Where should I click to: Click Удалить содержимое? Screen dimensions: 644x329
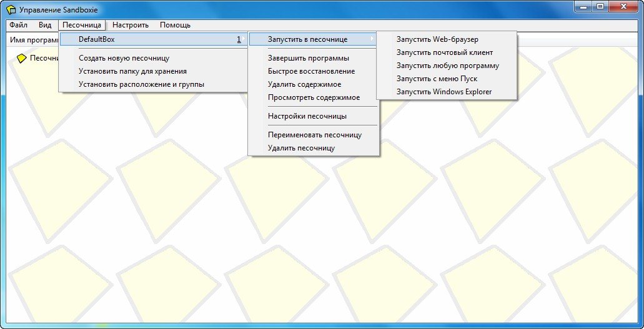pyautogui.click(x=304, y=84)
